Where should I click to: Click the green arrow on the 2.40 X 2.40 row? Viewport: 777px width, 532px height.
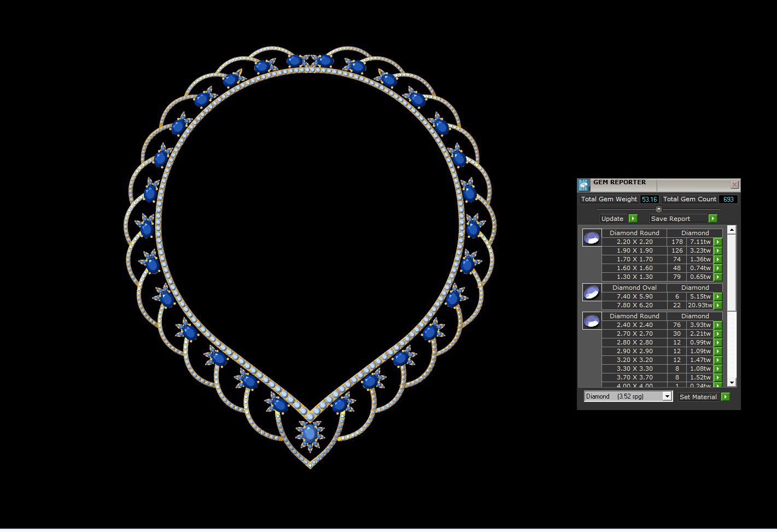(718, 325)
